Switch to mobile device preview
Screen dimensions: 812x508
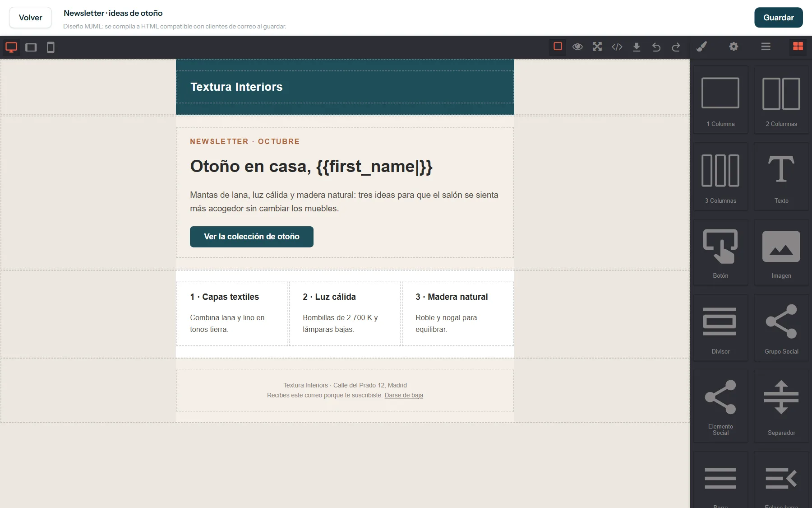tap(51, 47)
